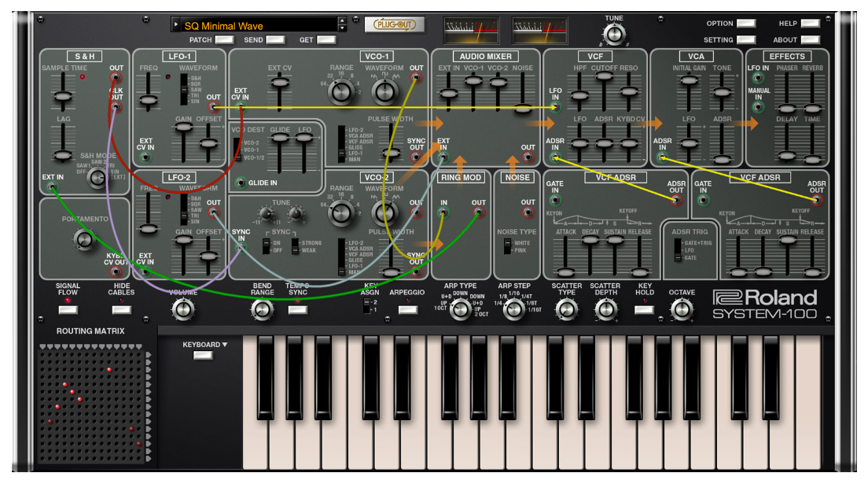
Task: Click the LFO-1 OUT jack
Action: pos(213,106)
